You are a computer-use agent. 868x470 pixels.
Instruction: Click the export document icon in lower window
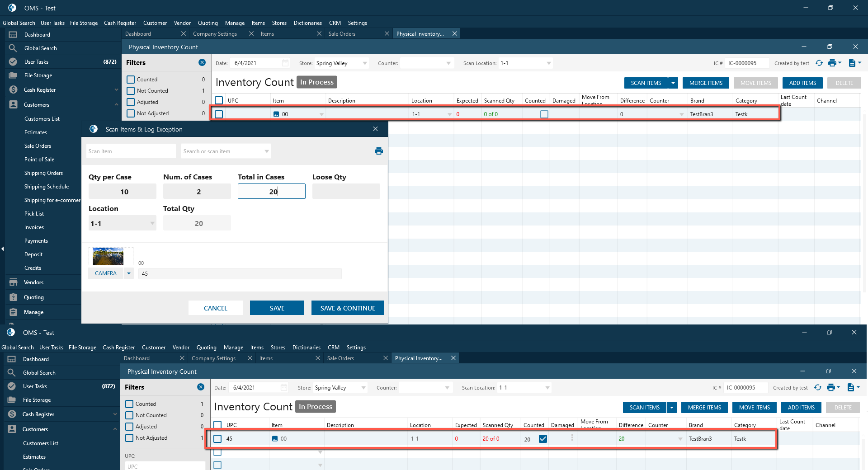[851, 388]
